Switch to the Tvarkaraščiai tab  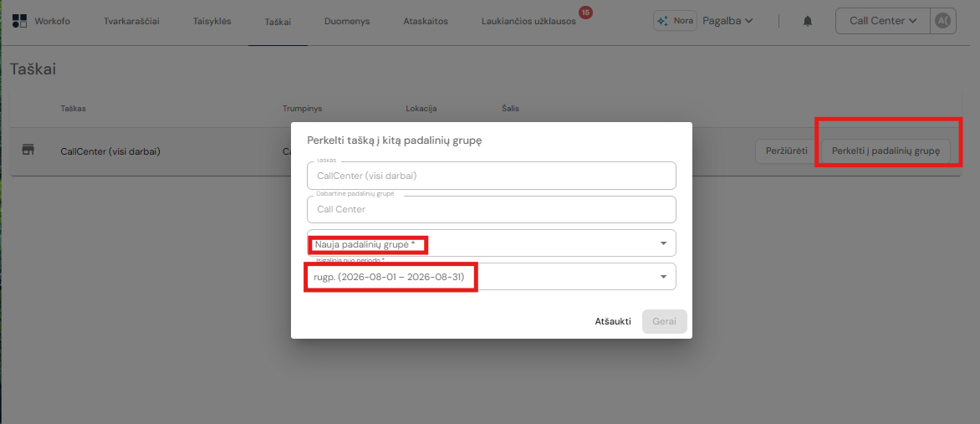click(131, 21)
